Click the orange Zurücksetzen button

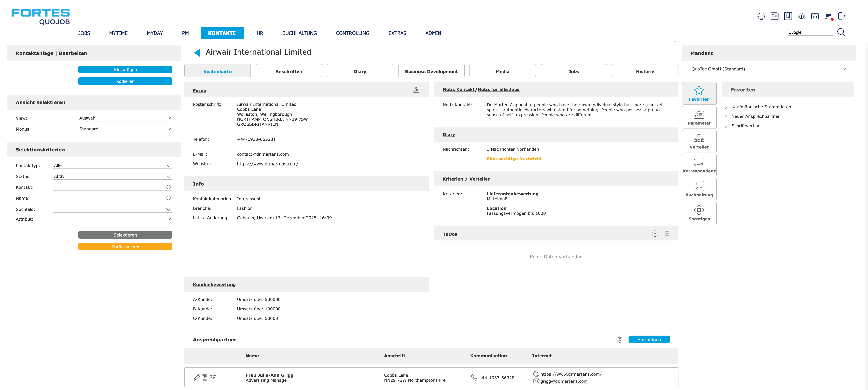(125, 247)
